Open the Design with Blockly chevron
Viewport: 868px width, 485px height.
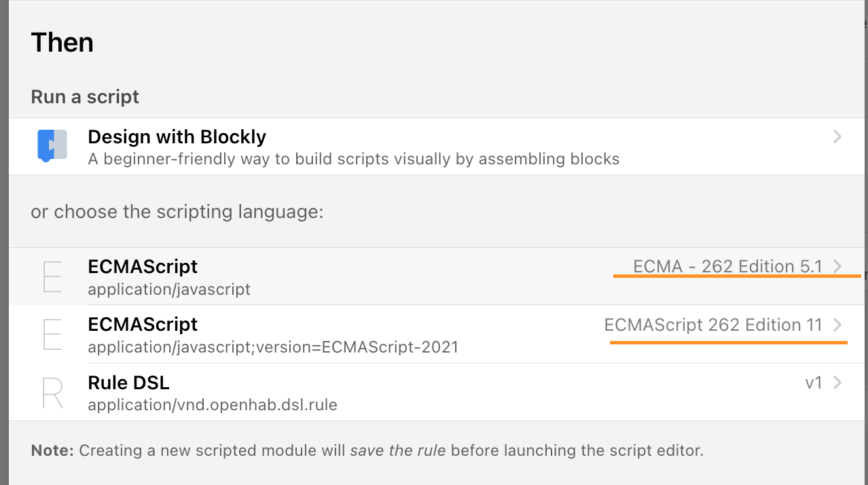point(837,137)
